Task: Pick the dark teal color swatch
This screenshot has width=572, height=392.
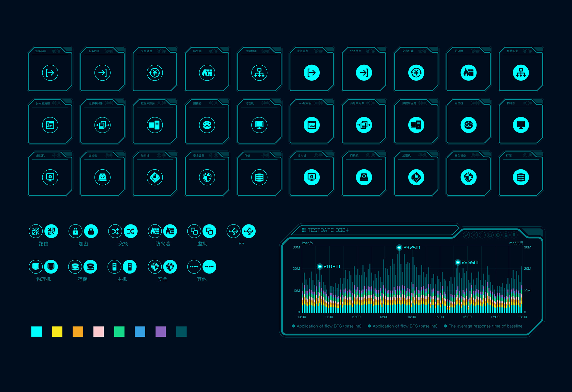Action: pos(181,331)
